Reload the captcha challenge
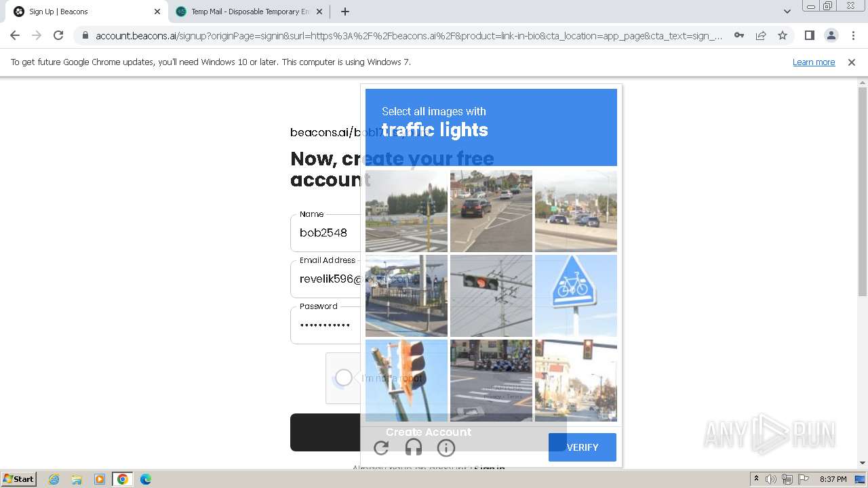868x488 pixels. 381,447
